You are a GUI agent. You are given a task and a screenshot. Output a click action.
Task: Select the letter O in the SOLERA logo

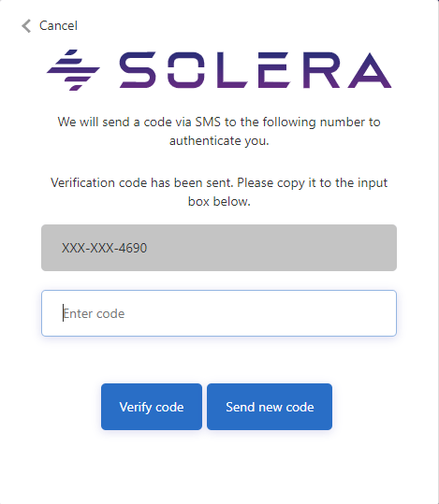point(186,70)
